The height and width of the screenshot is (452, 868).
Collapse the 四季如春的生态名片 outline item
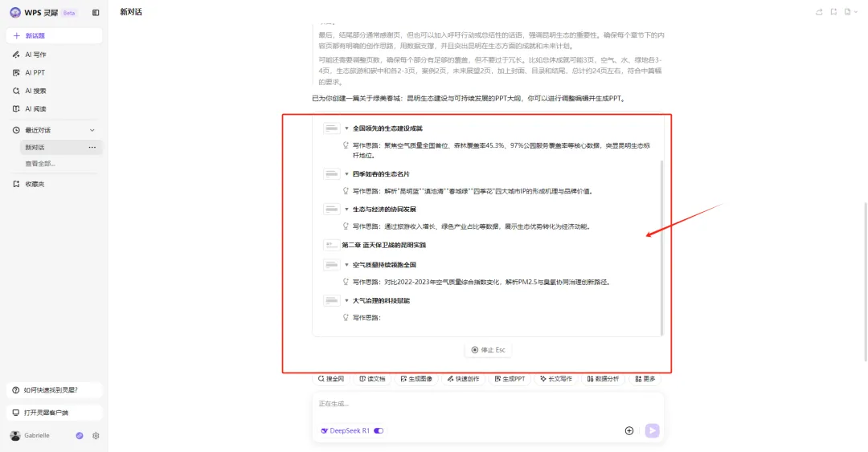pos(346,174)
